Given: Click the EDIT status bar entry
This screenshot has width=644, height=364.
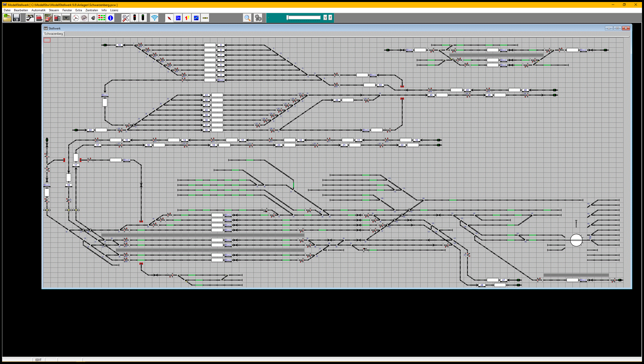Looking at the screenshot, I should [38, 360].
